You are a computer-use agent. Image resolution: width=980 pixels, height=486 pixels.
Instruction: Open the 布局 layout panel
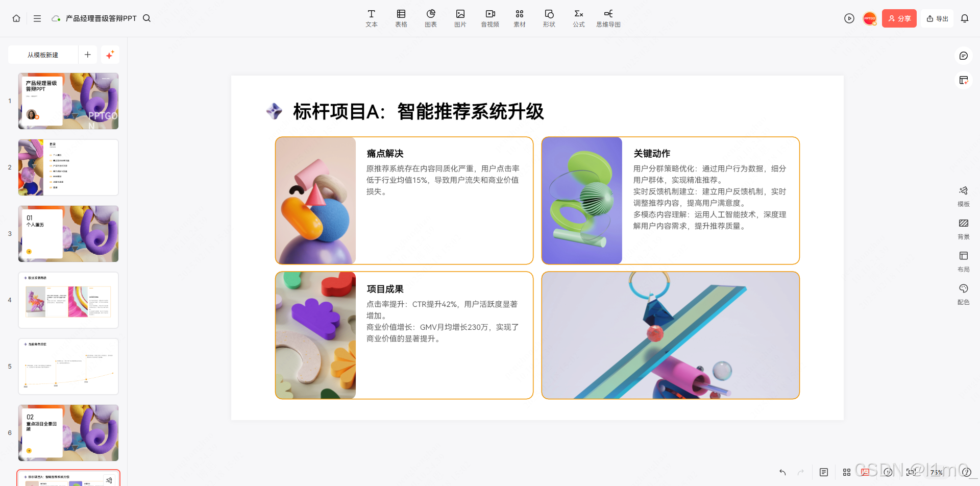(x=964, y=262)
